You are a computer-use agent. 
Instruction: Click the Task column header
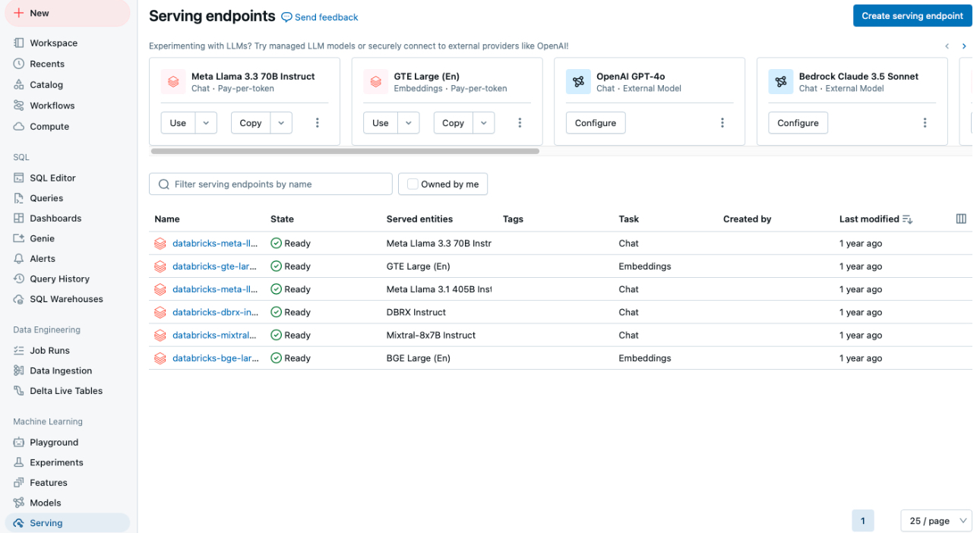pos(629,219)
